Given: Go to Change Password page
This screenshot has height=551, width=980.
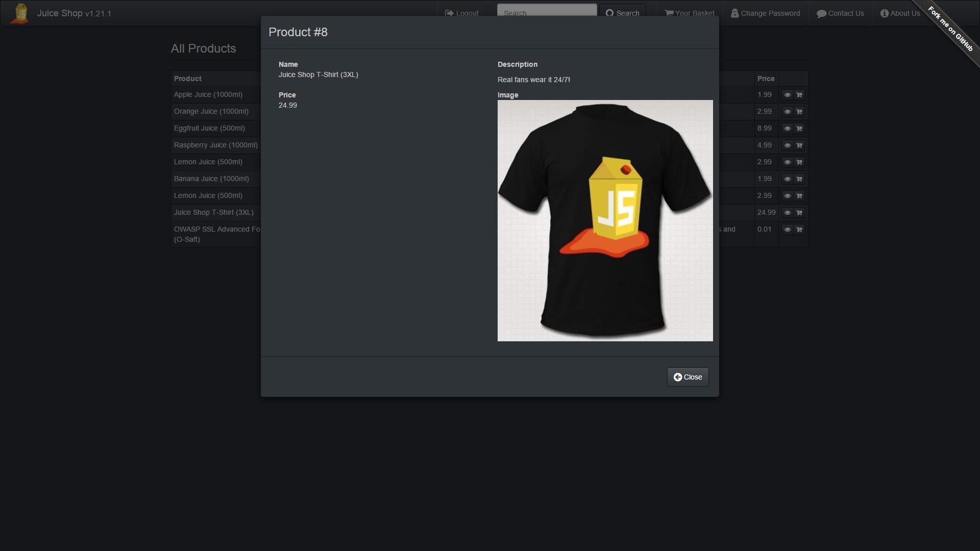Looking at the screenshot, I should pyautogui.click(x=765, y=13).
